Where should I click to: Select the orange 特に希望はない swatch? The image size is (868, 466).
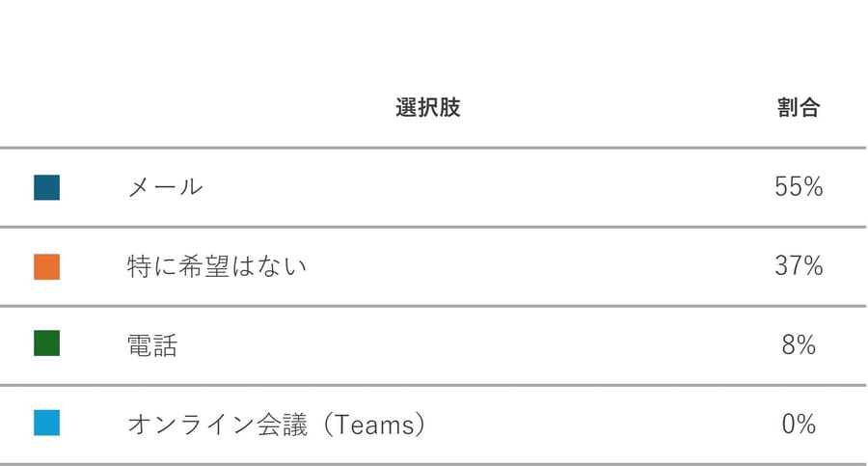point(46,266)
